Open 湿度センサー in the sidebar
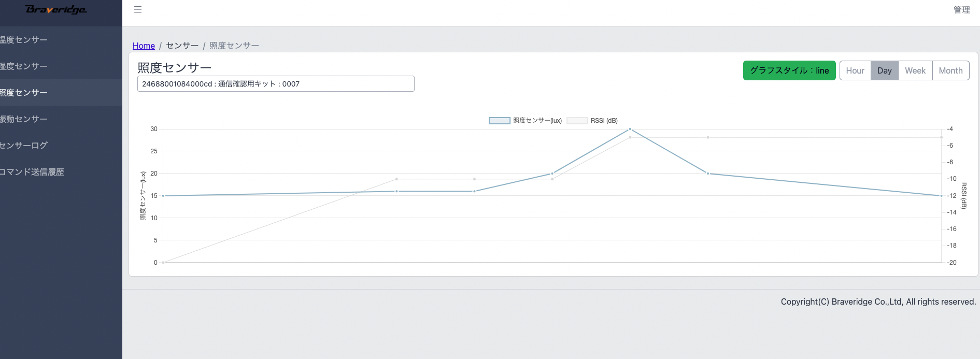980x359 pixels. (x=61, y=66)
